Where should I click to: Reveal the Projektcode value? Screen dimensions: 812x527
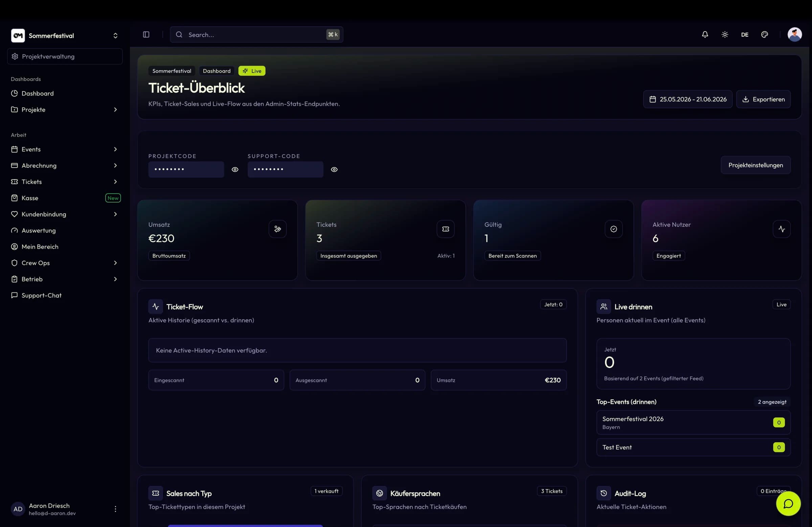pos(235,169)
